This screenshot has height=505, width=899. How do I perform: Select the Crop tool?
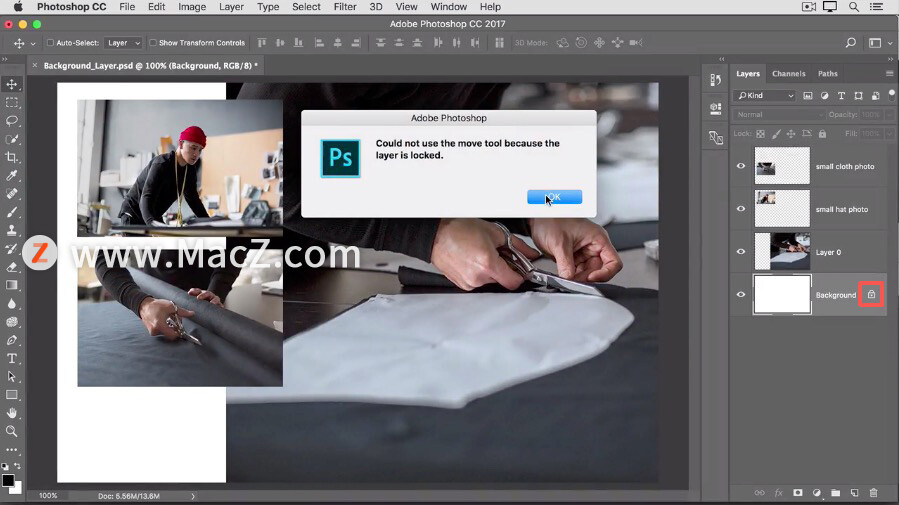point(12,158)
